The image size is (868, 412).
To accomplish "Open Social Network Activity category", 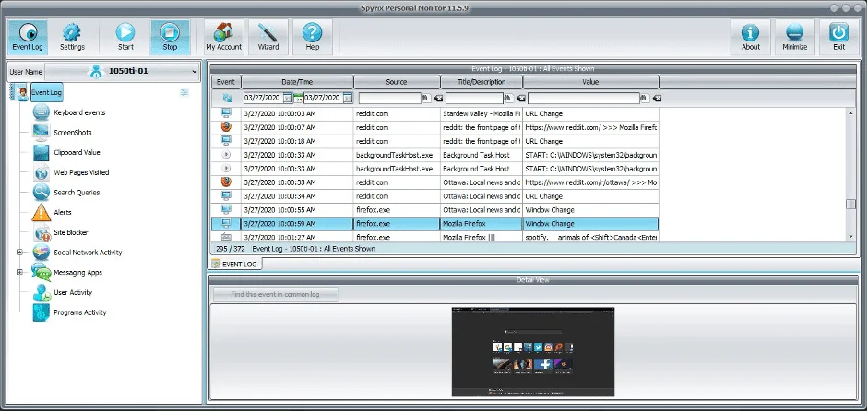I will (x=88, y=253).
